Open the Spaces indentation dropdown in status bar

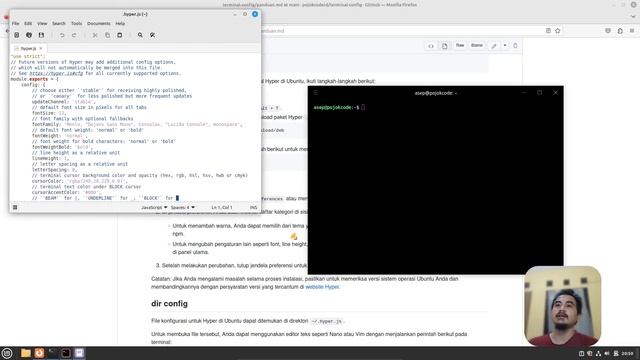click(x=182, y=207)
